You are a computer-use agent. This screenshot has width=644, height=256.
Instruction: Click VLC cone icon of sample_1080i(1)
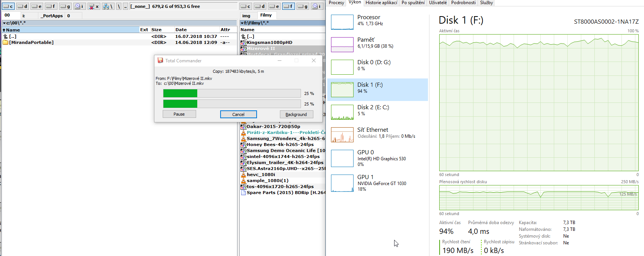pos(243,181)
